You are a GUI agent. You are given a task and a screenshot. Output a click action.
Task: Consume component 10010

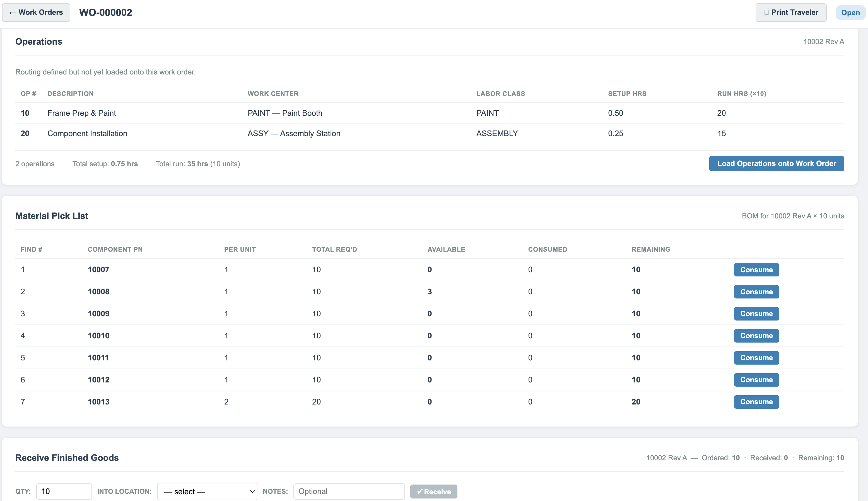pyautogui.click(x=756, y=336)
